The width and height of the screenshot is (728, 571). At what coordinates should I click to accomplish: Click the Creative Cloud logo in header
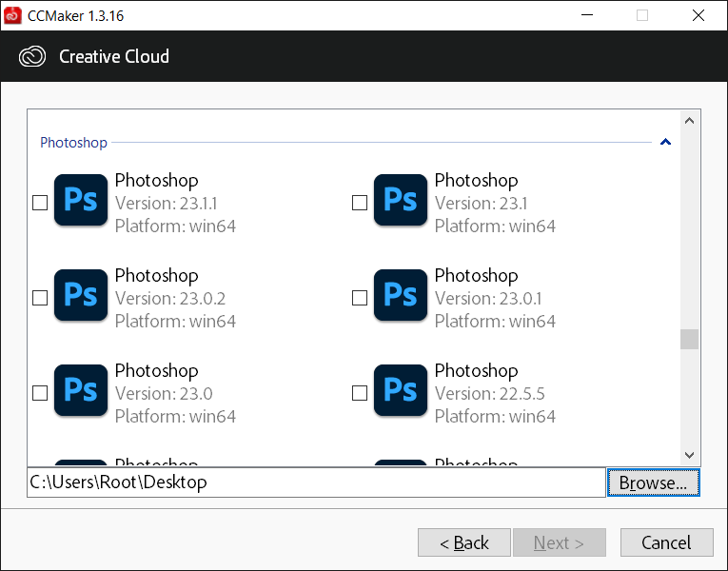click(32, 57)
